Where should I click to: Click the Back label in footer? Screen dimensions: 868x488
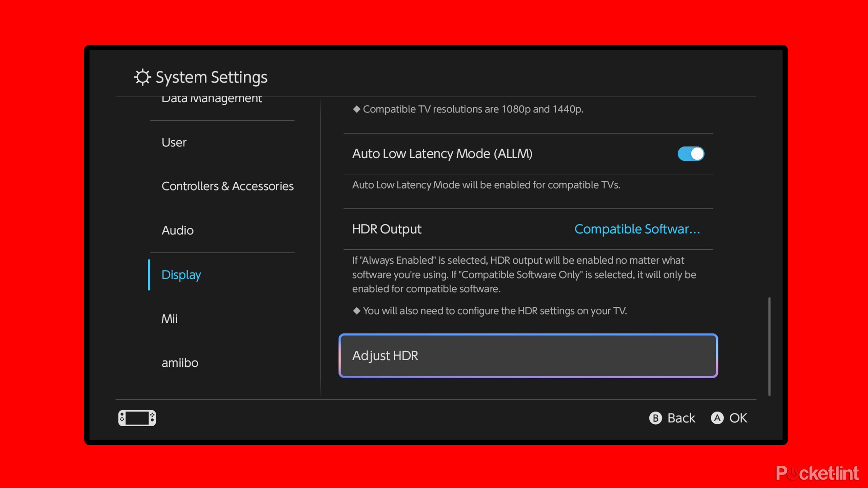681,418
